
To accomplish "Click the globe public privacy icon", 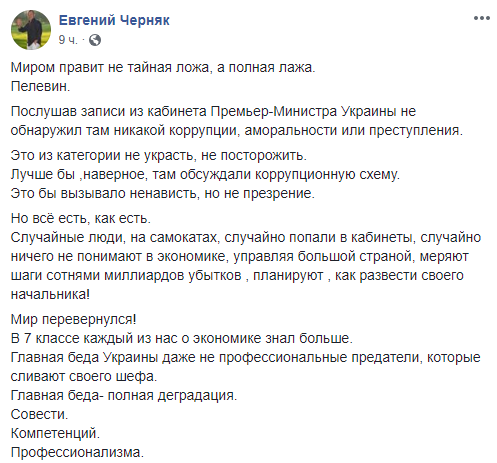I will coord(95,40).
